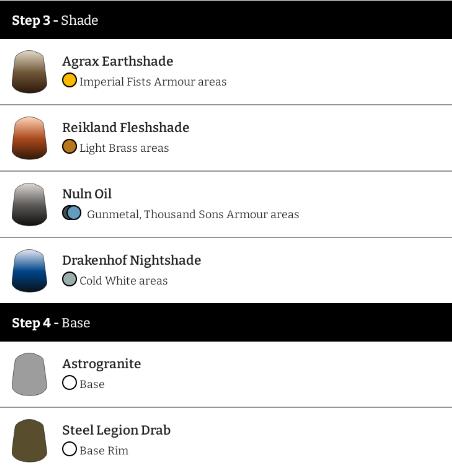The height and width of the screenshot is (471, 452).
Task: Click the Nuln Oil title
Action: 87,194
